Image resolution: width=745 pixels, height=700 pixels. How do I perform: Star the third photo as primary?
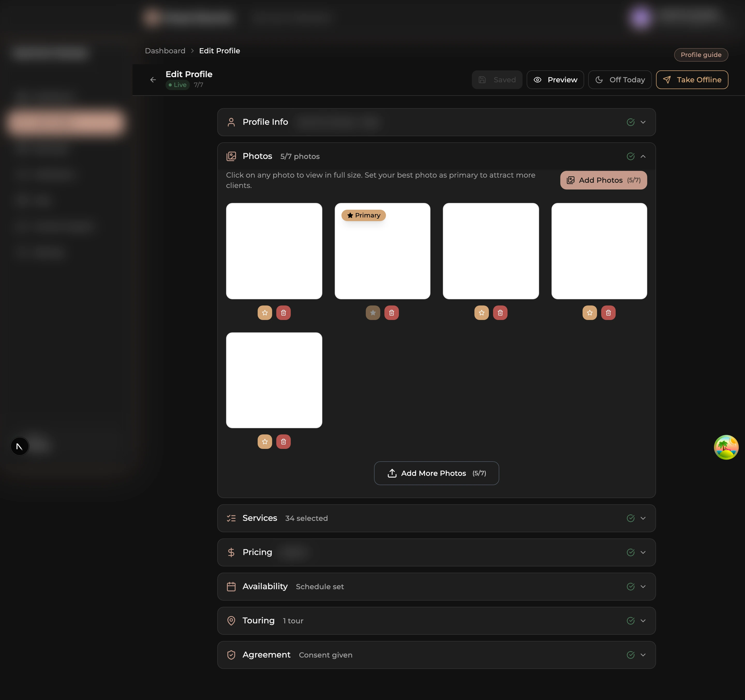[x=481, y=313]
